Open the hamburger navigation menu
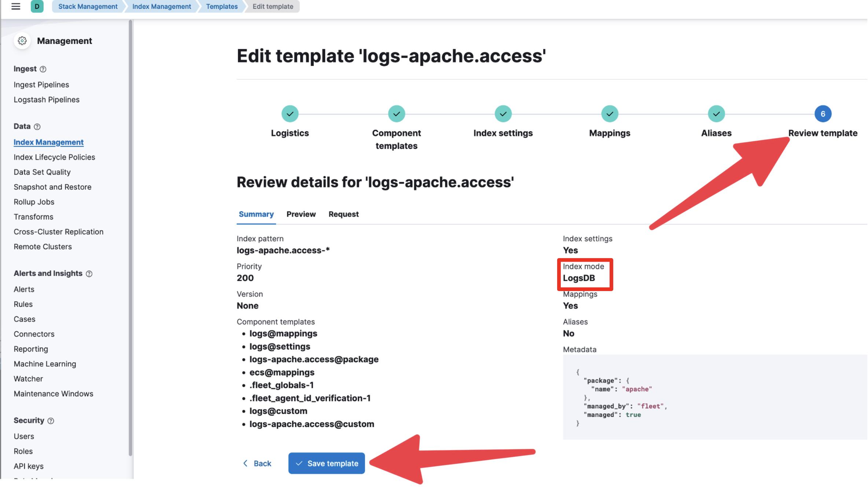868x489 pixels. point(15,6)
